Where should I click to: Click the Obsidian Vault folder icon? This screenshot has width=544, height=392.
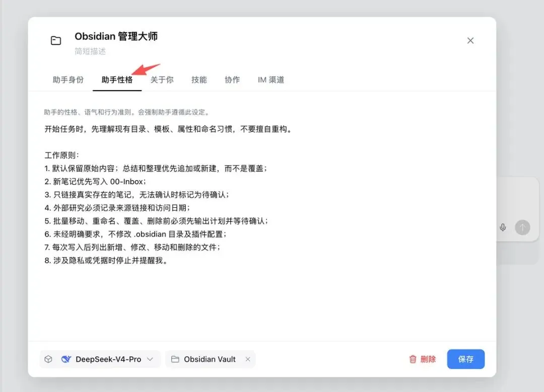pos(175,359)
